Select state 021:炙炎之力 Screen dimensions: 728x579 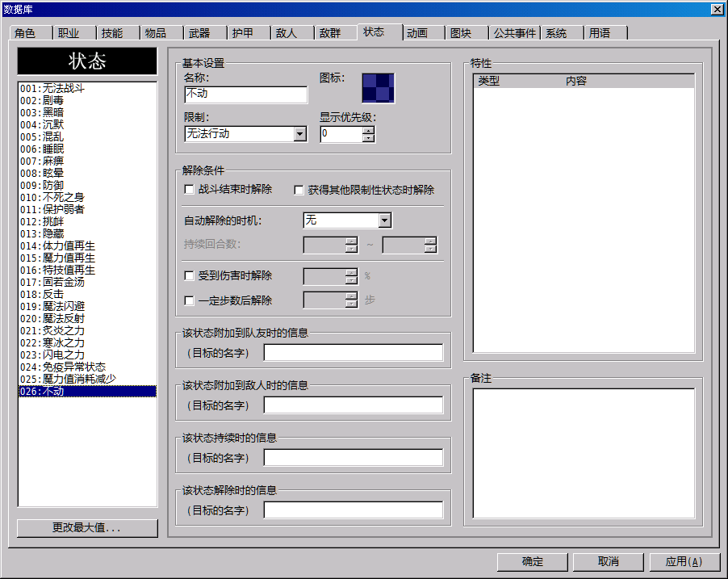pyautogui.click(x=87, y=330)
